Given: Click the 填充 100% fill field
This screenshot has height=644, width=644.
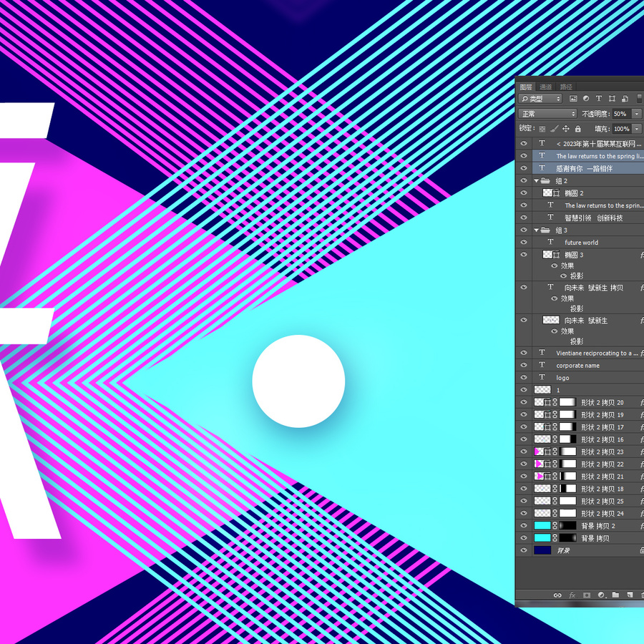Looking at the screenshot, I should [x=623, y=129].
